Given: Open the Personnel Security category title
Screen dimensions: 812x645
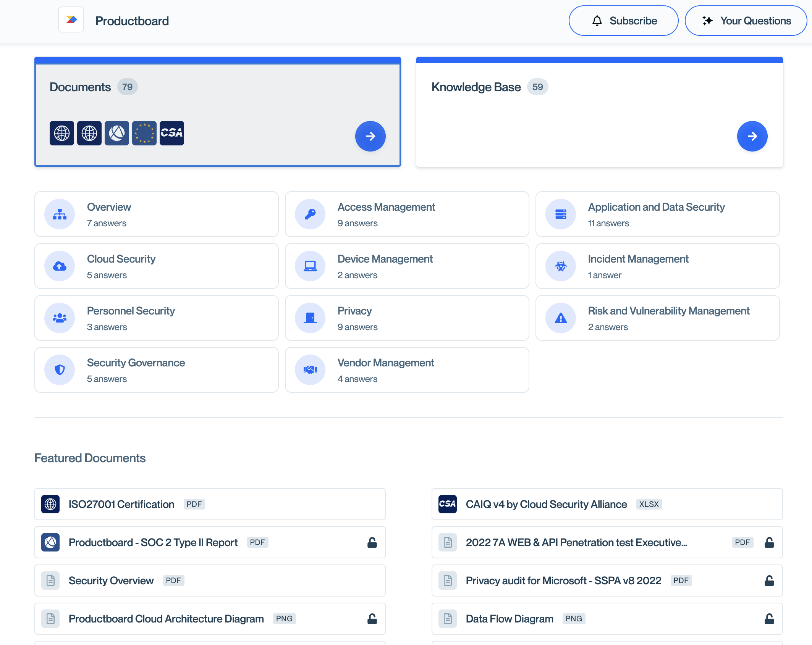Looking at the screenshot, I should pyautogui.click(x=131, y=311).
